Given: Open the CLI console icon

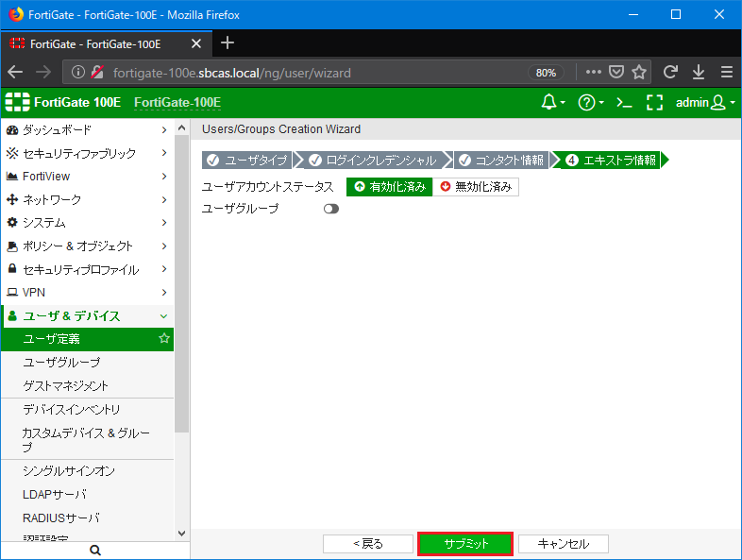Looking at the screenshot, I should tap(624, 102).
